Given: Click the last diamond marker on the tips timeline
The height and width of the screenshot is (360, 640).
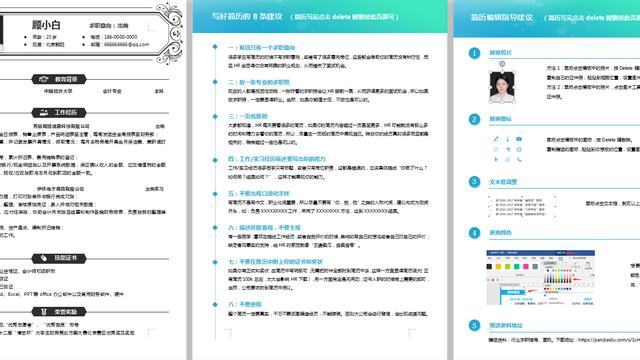Looking at the screenshot, I should click(215, 304).
